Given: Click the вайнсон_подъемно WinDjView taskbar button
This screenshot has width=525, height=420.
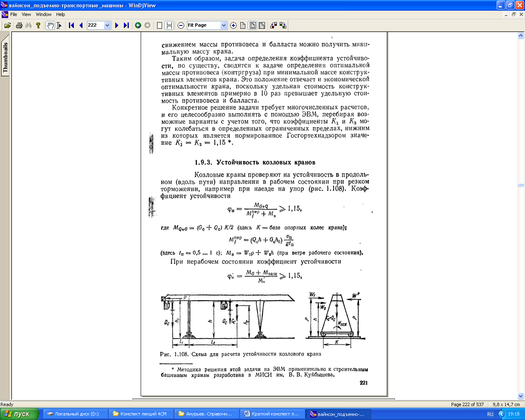Looking at the screenshot, I should (x=338, y=414).
